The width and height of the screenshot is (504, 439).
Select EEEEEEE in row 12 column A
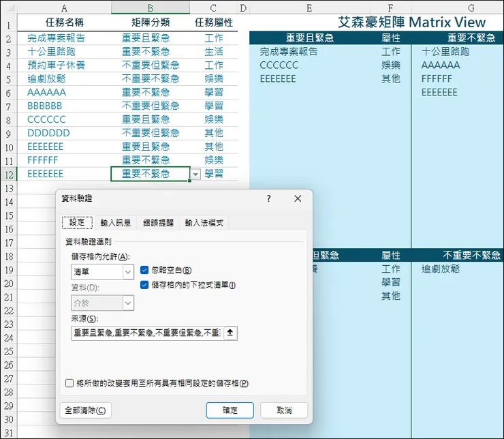(64, 174)
